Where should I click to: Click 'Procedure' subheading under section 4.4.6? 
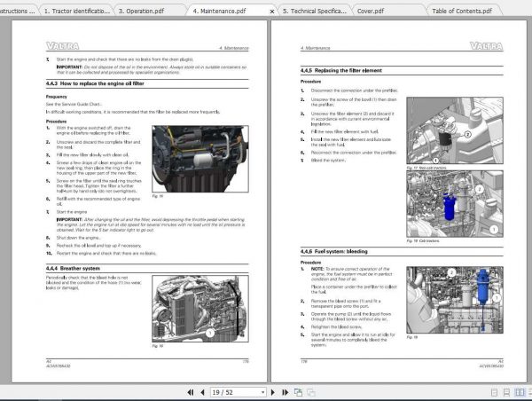tap(310, 263)
